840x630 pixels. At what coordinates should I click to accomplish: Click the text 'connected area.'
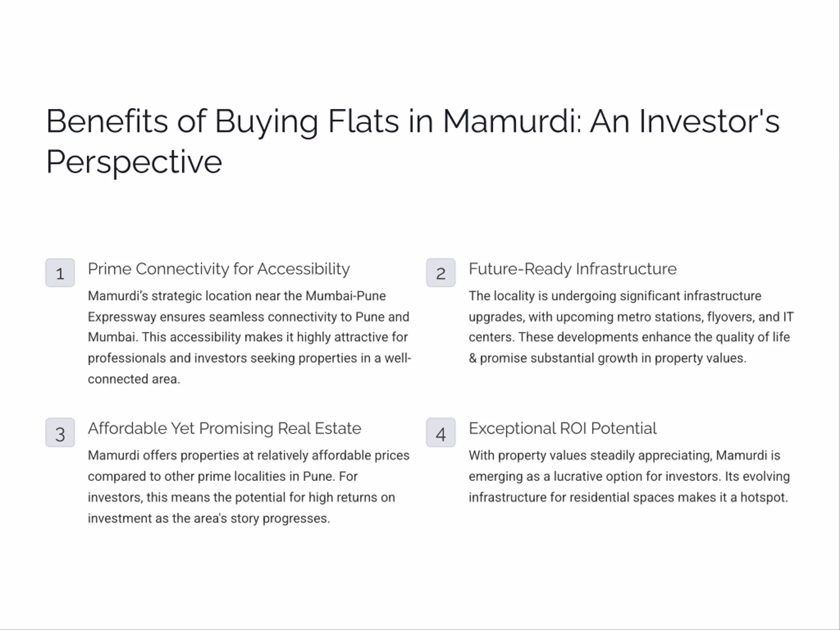pyautogui.click(x=134, y=379)
